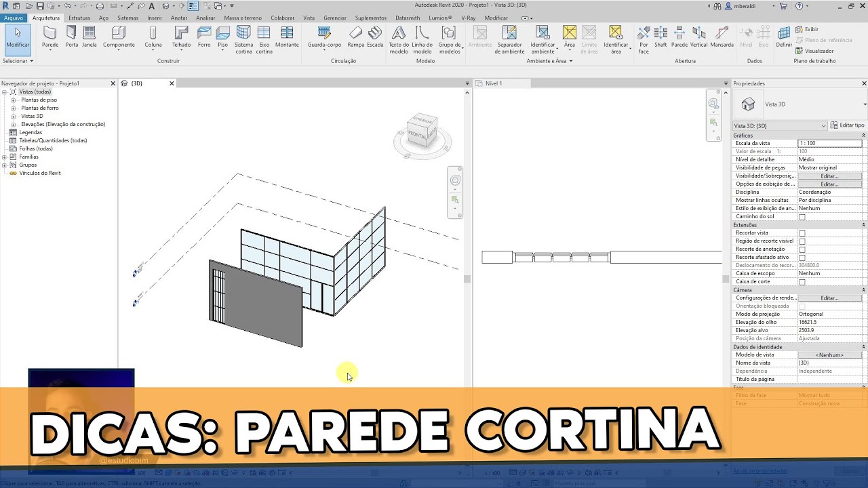Select the Texto do modelo tool
868x488 pixels.
click(x=399, y=40)
